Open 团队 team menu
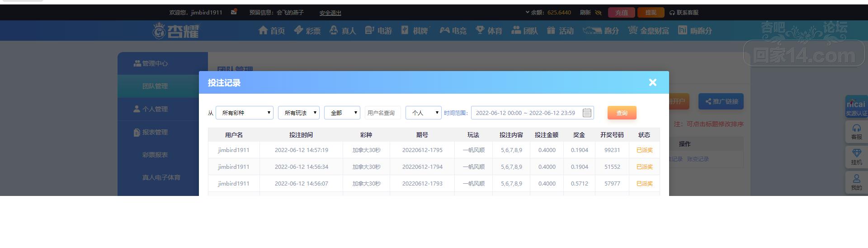868x248 pixels. tap(524, 30)
